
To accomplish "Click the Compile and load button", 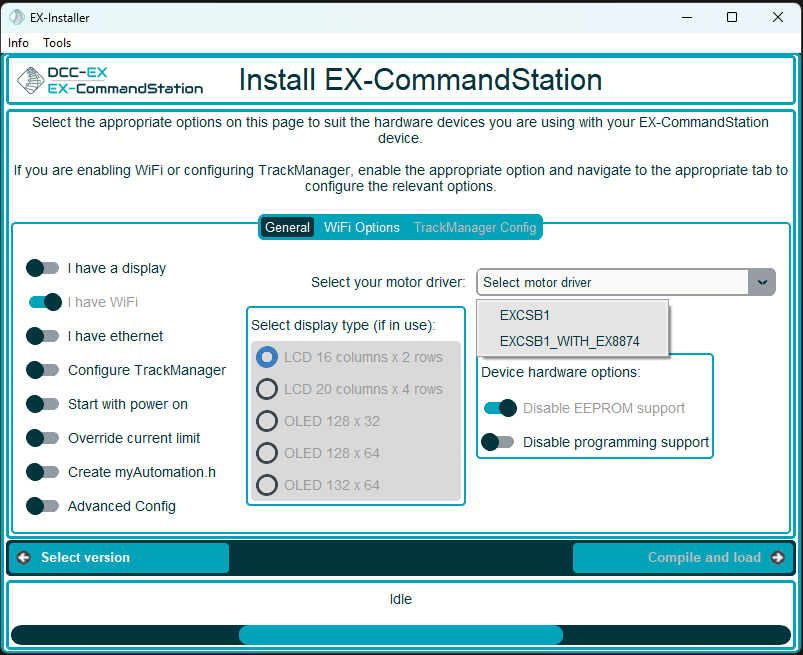I will pyautogui.click(x=684, y=557).
